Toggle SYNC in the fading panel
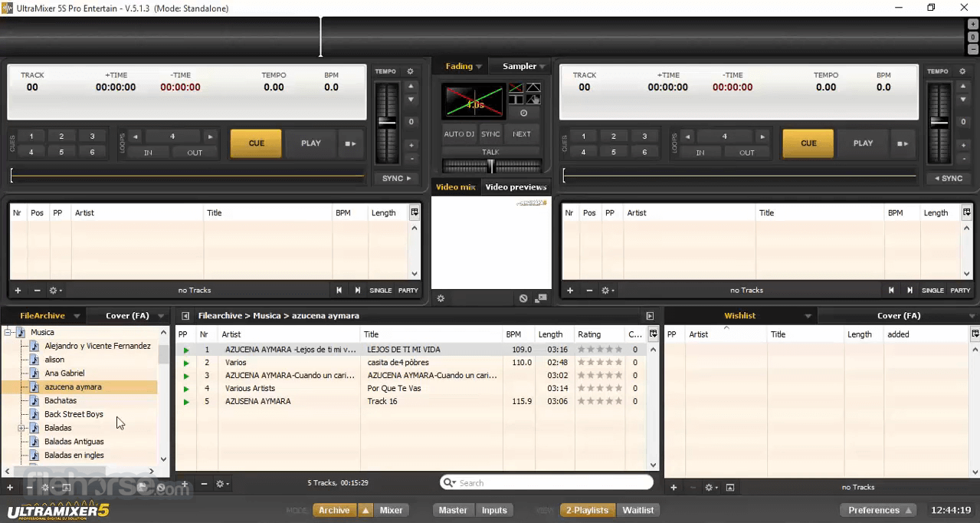The width and height of the screenshot is (980, 523). click(x=490, y=134)
